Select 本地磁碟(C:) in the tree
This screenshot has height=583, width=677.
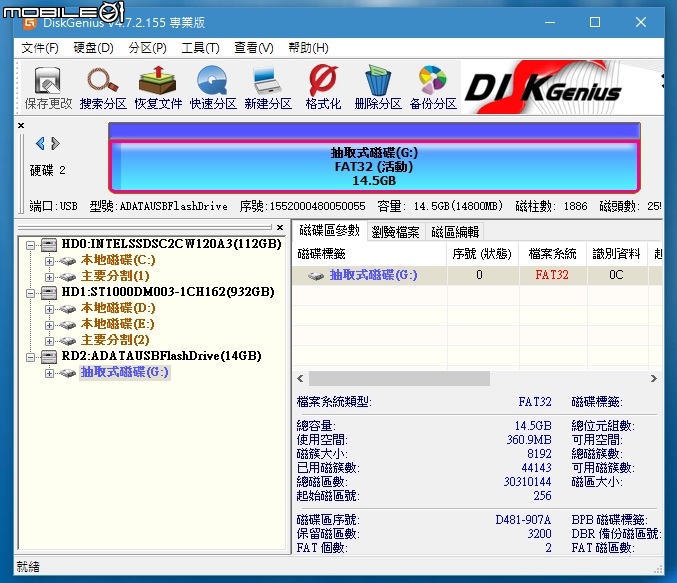(x=118, y=260)
